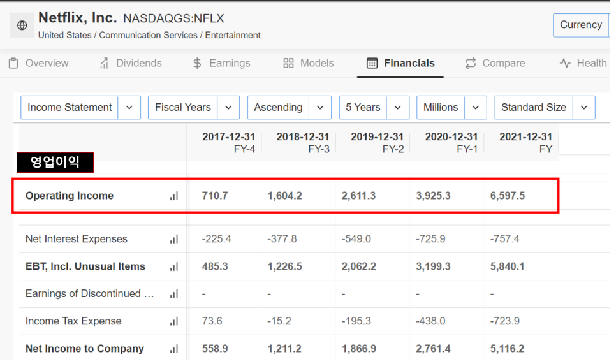Click the Earnings dollar icon
Image resolution: width=616 pixels, height=364 pixels.
(197, 63)
